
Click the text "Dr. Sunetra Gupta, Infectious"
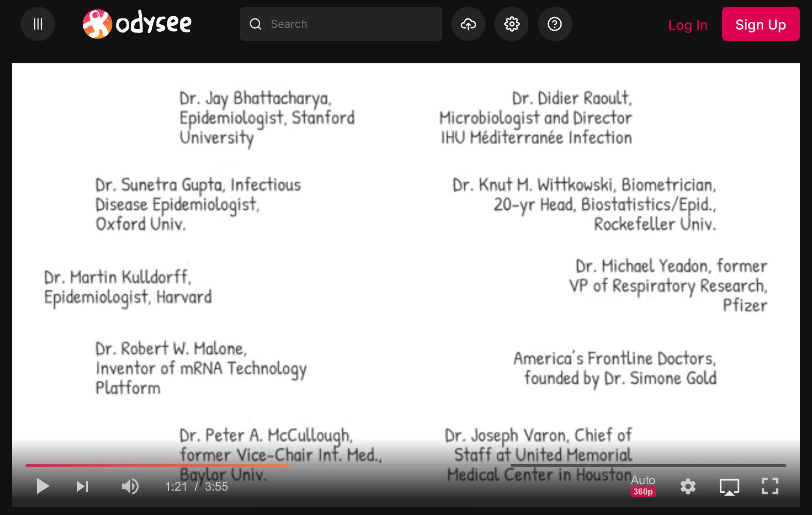198,185
